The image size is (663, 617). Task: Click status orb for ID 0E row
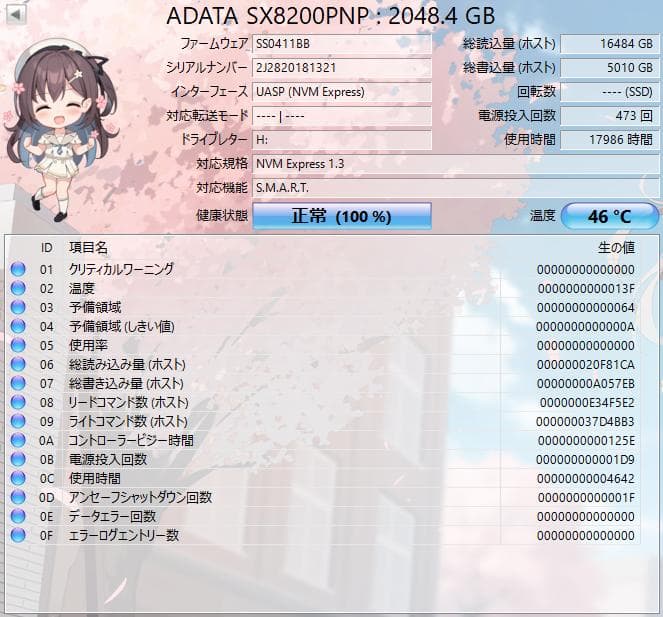pyautogui.click(x=18, y=516)
